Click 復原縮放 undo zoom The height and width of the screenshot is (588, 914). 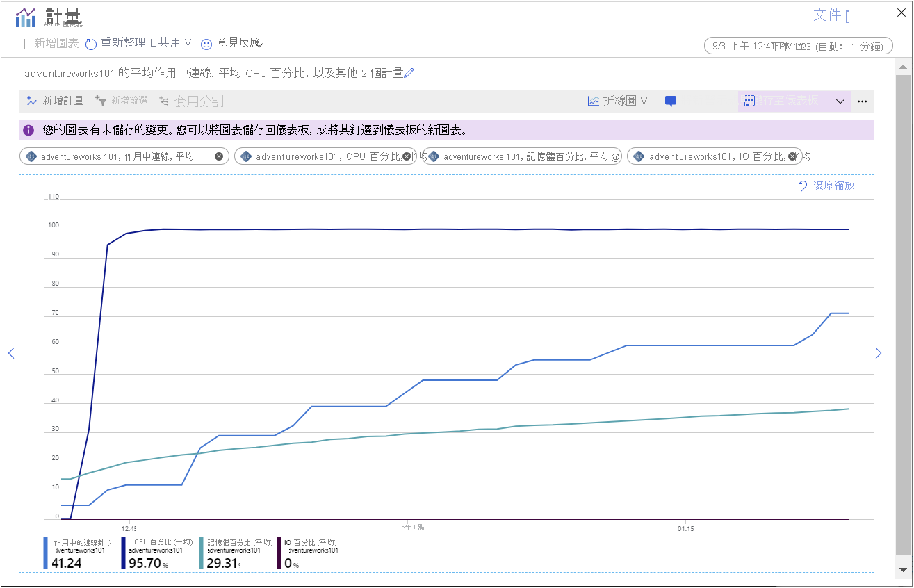pos(826,186)
